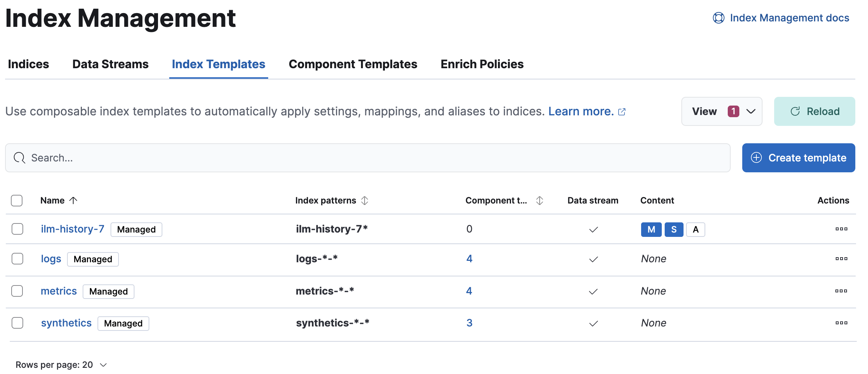This screenshot has height=374, width=868.
Task: Click the magnifier icon in the search bar
Action: 19,158
